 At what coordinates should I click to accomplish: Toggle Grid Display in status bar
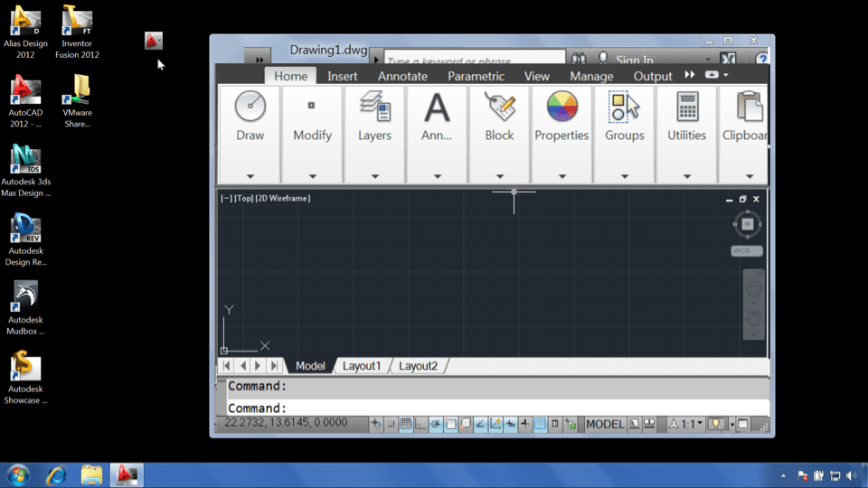click(x=406, y=425)
